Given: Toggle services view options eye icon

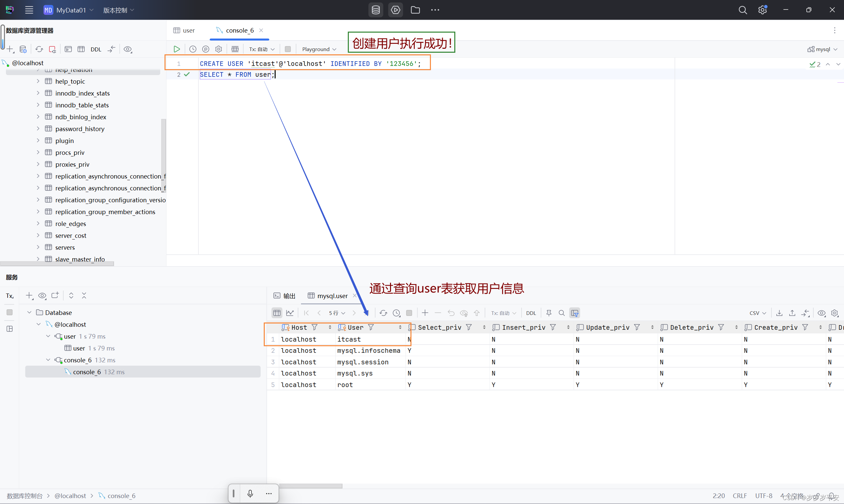Looking at the screenshot, I should 42,295.
